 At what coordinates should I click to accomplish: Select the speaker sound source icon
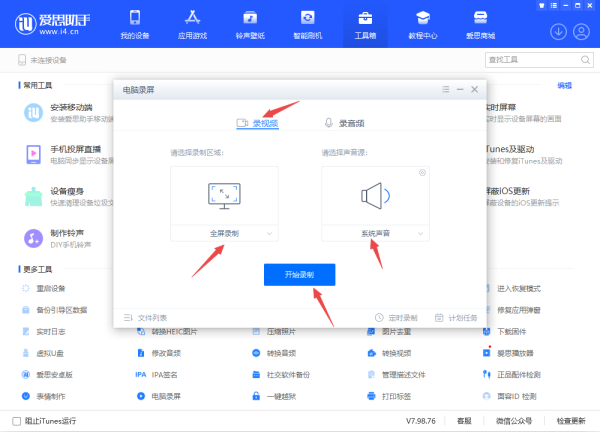375,196
